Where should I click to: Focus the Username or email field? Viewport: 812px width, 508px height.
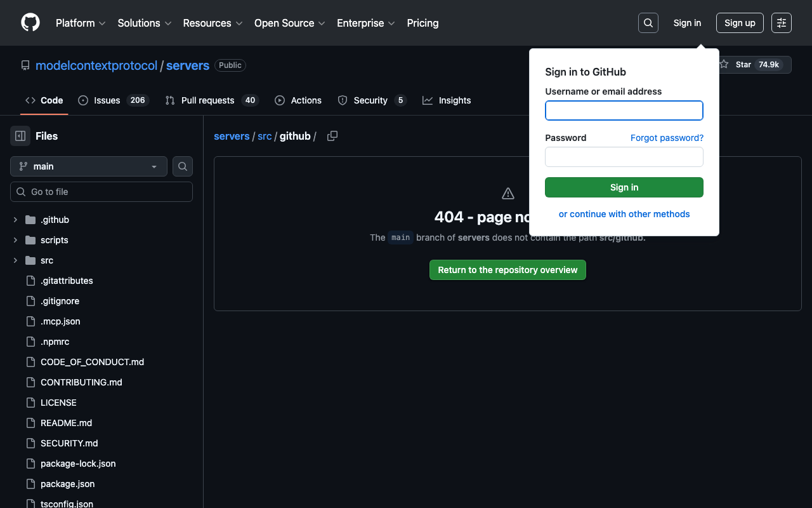tap(624, 110)
